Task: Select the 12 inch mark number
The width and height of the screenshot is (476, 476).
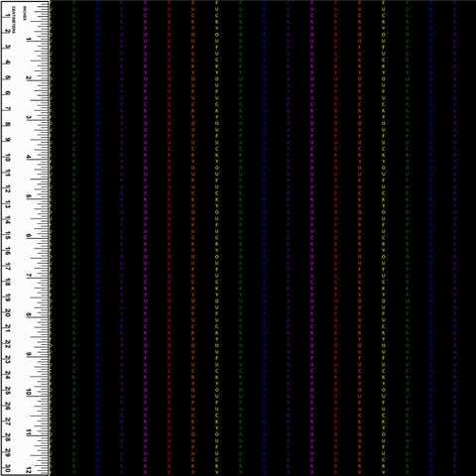Action: click(29, 470)
